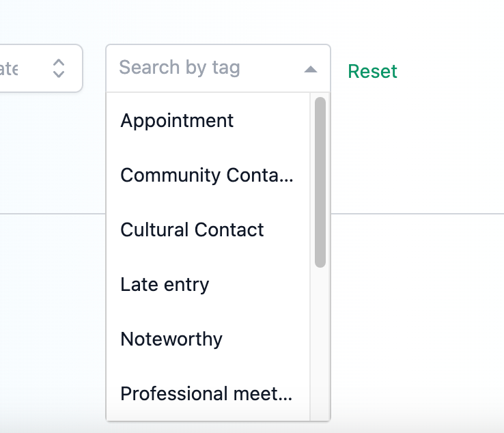Click the scrollbar track below the thumb
The height and width of the screenshot is (433, 504).
[320, 341]
